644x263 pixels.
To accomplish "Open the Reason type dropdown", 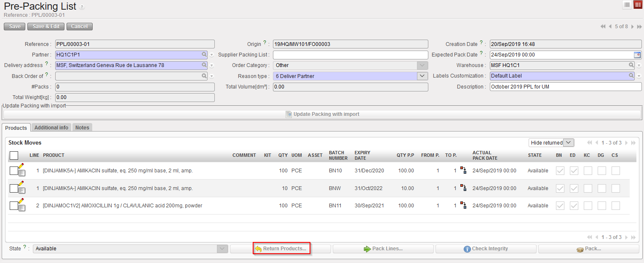I will point(422,76).
